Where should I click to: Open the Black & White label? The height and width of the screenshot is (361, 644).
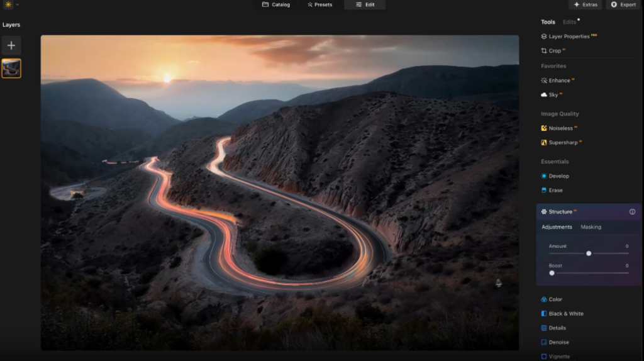point(566,314)
